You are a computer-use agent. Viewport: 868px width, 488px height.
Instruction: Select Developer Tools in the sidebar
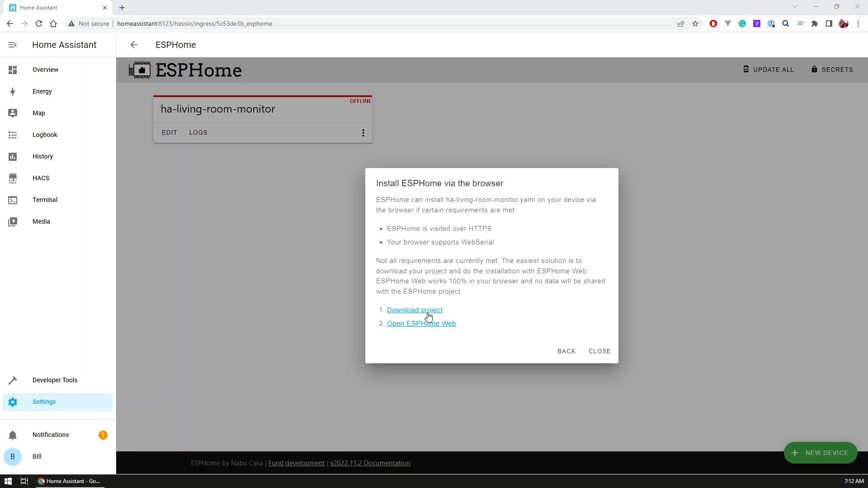(x=58, y=380)
